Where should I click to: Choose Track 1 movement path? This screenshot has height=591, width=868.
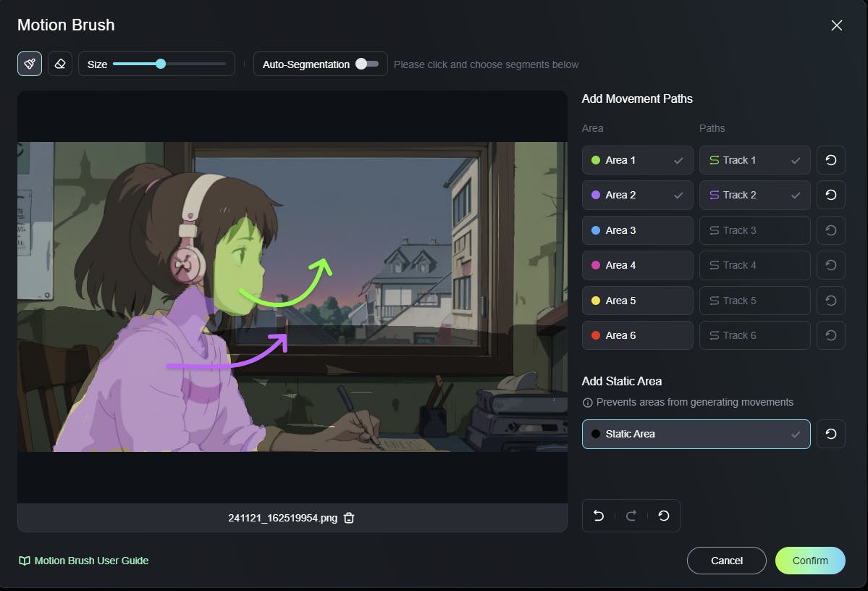point(754,160)
